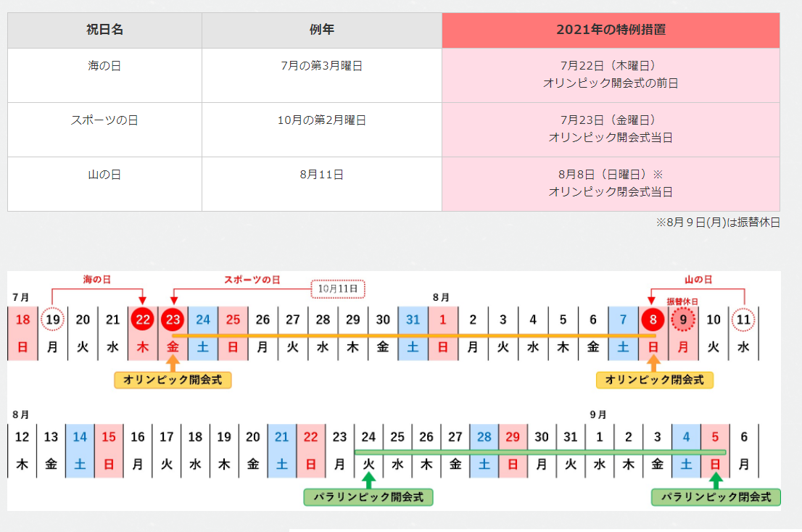The height and width of the screenshot is (532, 802).
Task: Click August 1 Sunday cell
Action: (443, 333)
